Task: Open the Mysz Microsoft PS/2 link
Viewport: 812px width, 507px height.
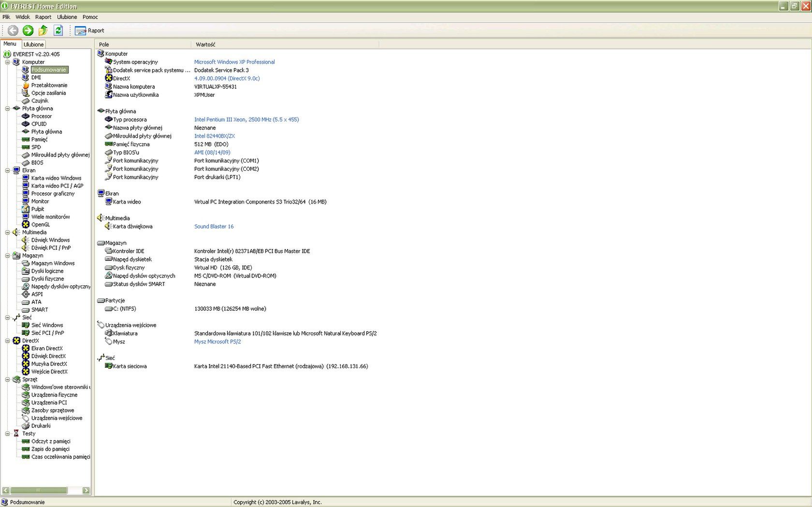Action: click(217, 342)
